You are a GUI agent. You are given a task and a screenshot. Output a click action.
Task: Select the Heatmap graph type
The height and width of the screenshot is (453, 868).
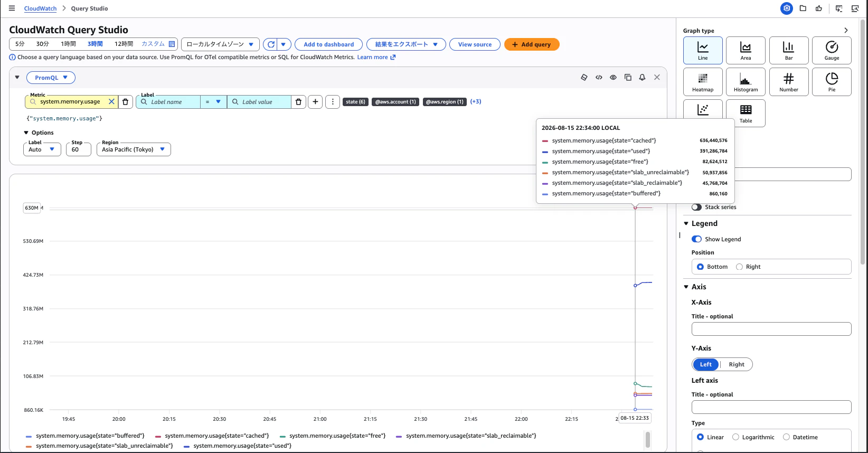point(703,82)
